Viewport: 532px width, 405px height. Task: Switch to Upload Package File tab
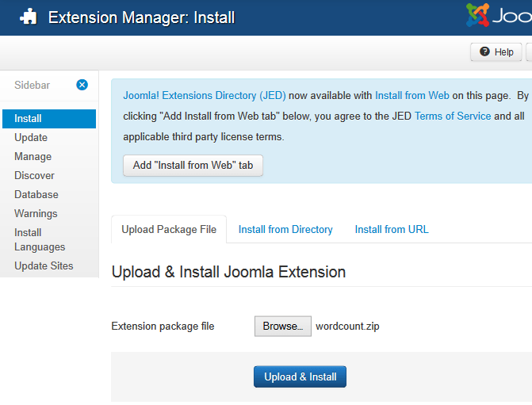coord(169,229)
